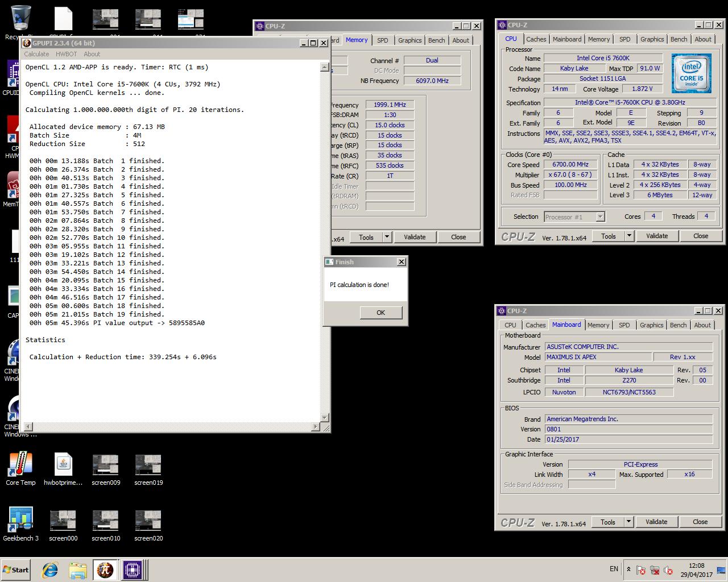Open SPD tab in memory CPU-Z window
This screenshot has width=728, height=582.
click(383, 40)
